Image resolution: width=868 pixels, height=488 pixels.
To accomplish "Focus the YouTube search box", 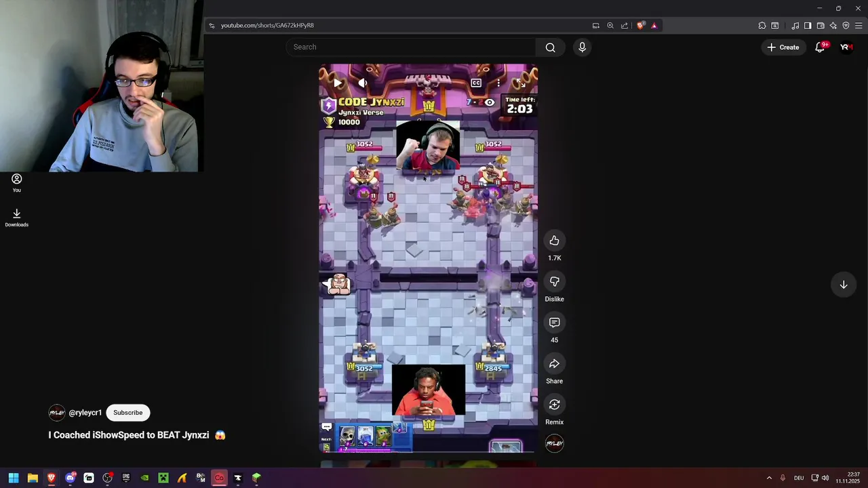I will (x=411, y=47).
